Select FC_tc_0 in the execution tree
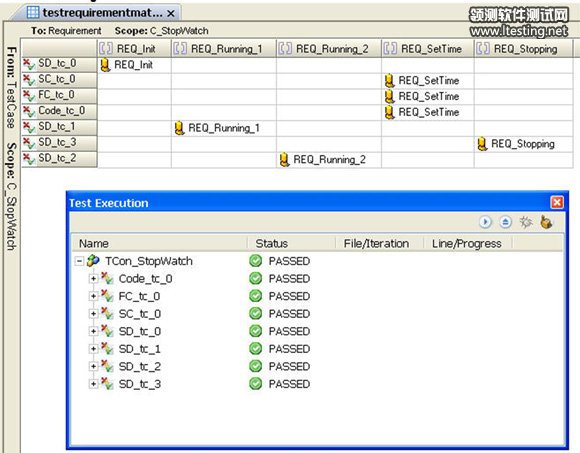This screenshot has width=580, height=453. [x=139, y=296]
